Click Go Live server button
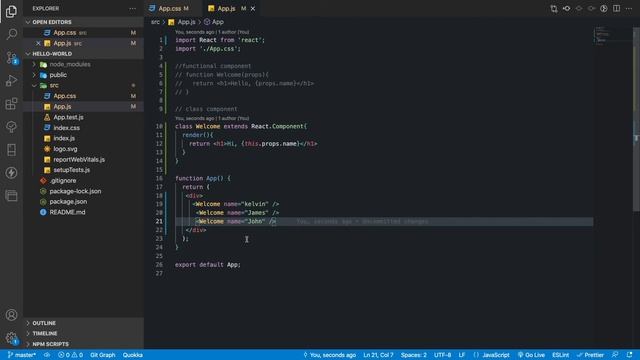The width and height of the screenshot is (640, 360). (531, 355)
